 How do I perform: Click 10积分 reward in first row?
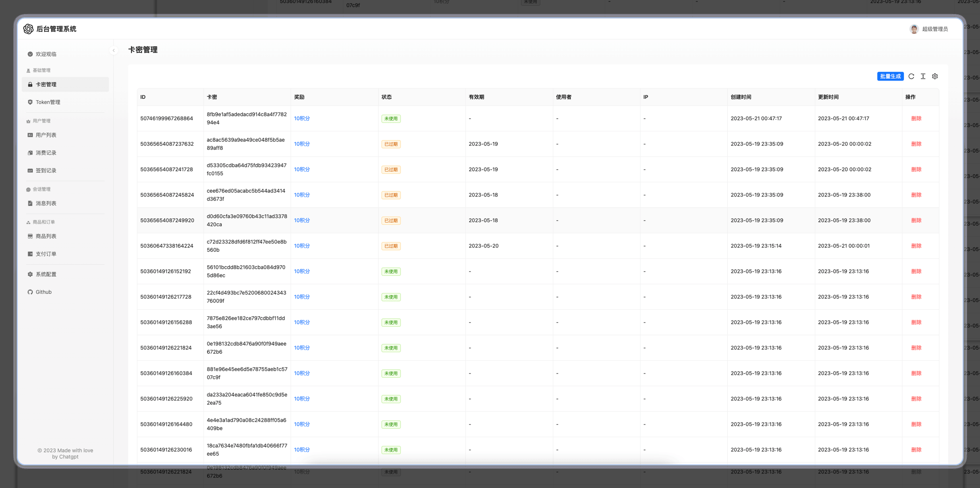point(302,118)
